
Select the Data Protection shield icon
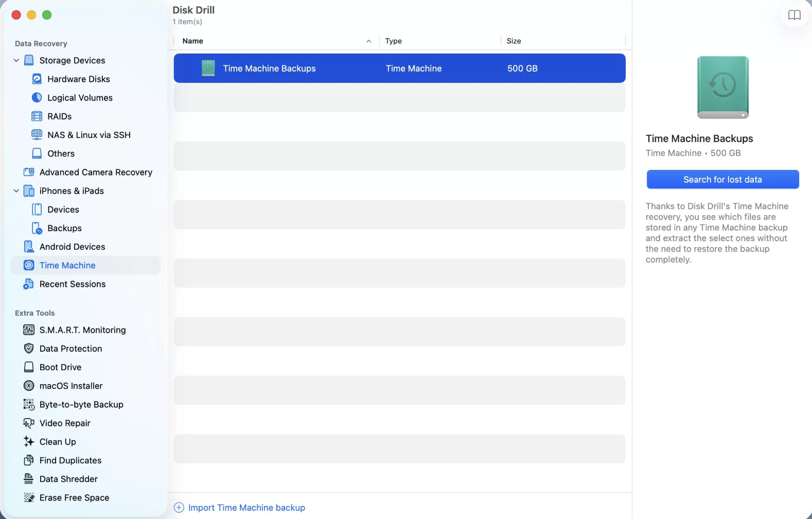[x=29, y=349]
